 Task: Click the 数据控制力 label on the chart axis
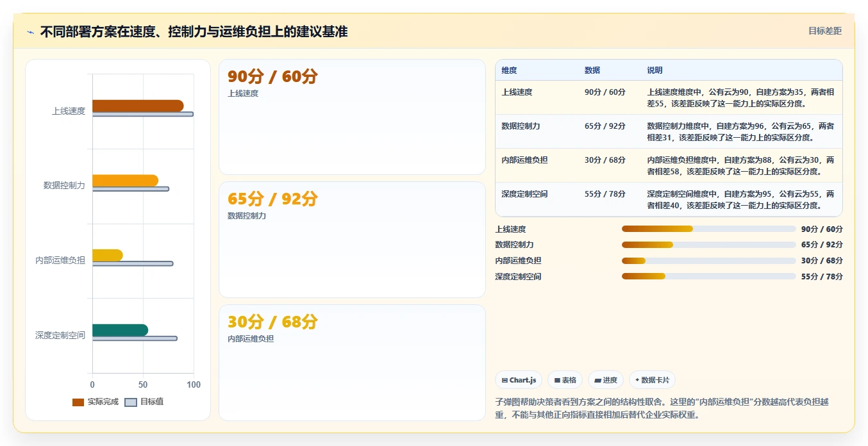(x=64, y=185)
